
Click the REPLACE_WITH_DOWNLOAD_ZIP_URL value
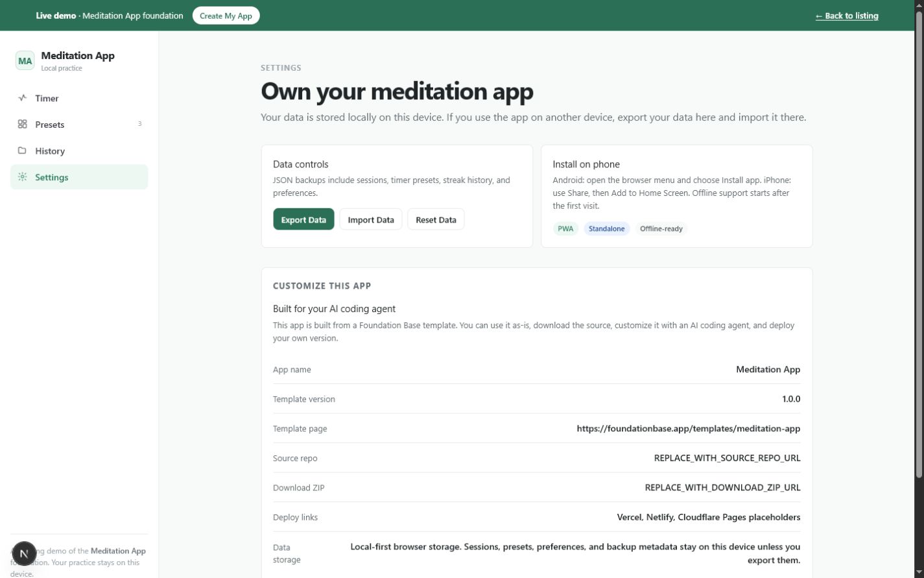tap(722, 487)
